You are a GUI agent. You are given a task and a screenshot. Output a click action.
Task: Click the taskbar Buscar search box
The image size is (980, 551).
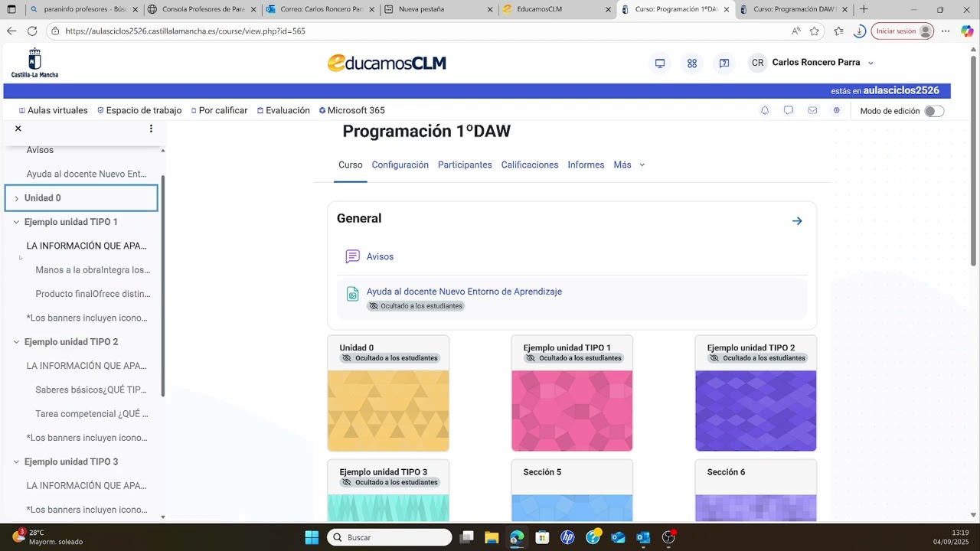[390, 537]
